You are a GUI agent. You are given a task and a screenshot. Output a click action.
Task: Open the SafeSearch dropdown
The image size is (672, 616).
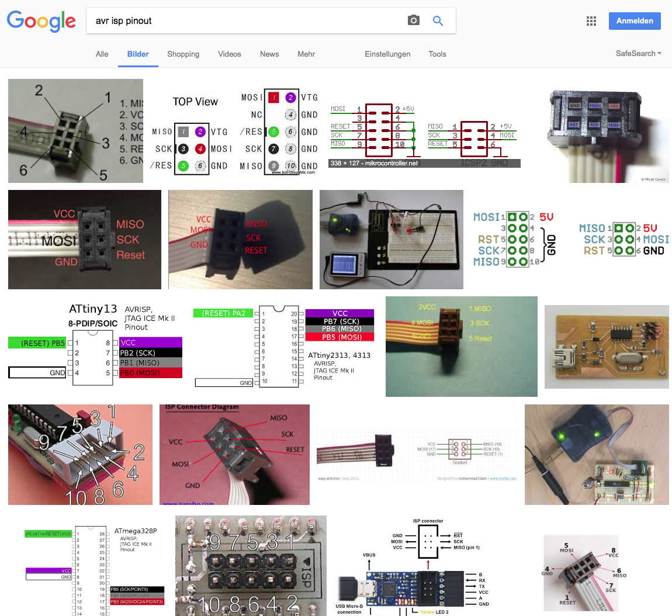tap(638, 54)
